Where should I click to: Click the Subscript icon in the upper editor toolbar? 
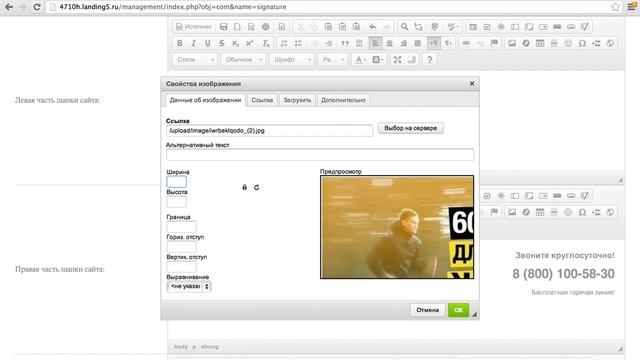tap(236, 43)
